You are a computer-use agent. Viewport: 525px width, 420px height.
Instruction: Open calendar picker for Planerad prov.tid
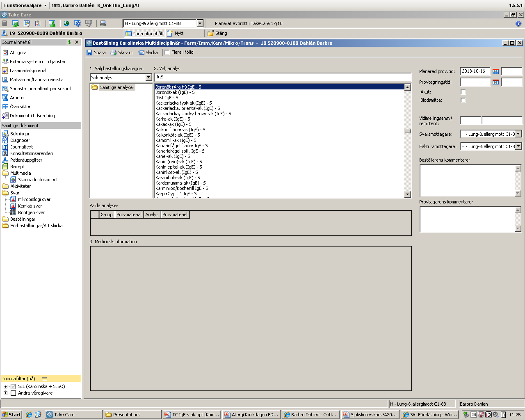pyautogui.click(x=495, y=71)
